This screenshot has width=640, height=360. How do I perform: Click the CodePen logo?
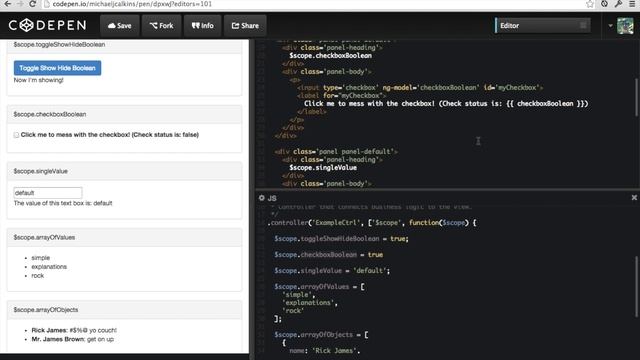[x=47, y=25]
